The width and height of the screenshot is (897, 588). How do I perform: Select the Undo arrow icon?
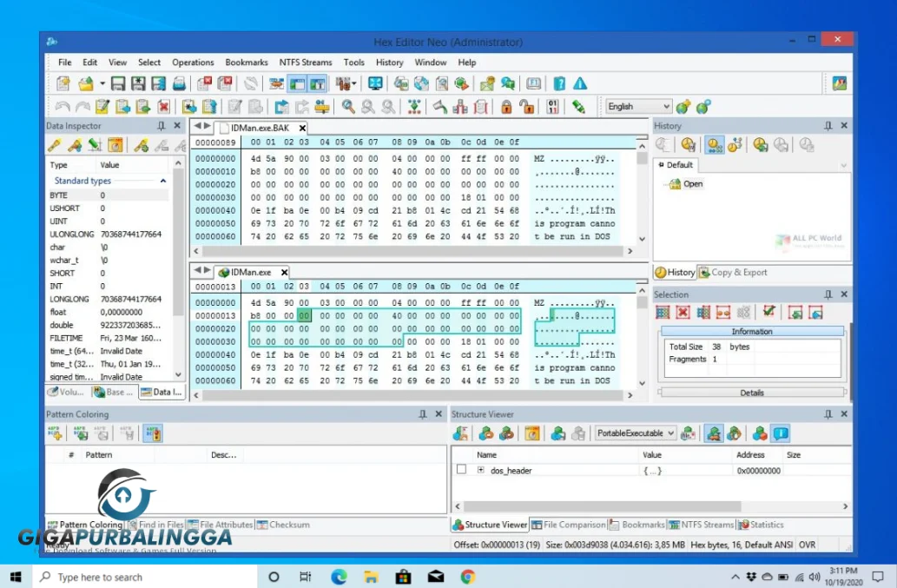(63, 106)
